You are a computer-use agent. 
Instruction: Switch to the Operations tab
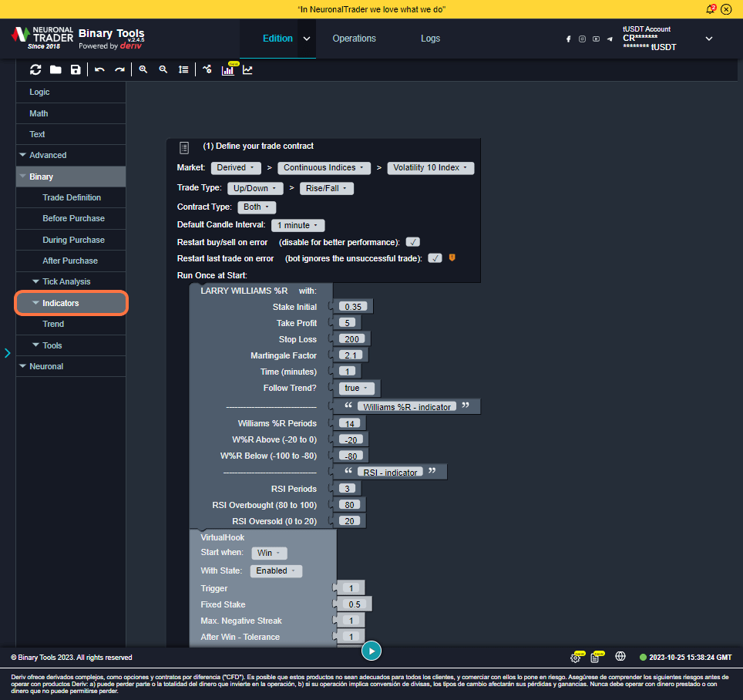[354, 39]
